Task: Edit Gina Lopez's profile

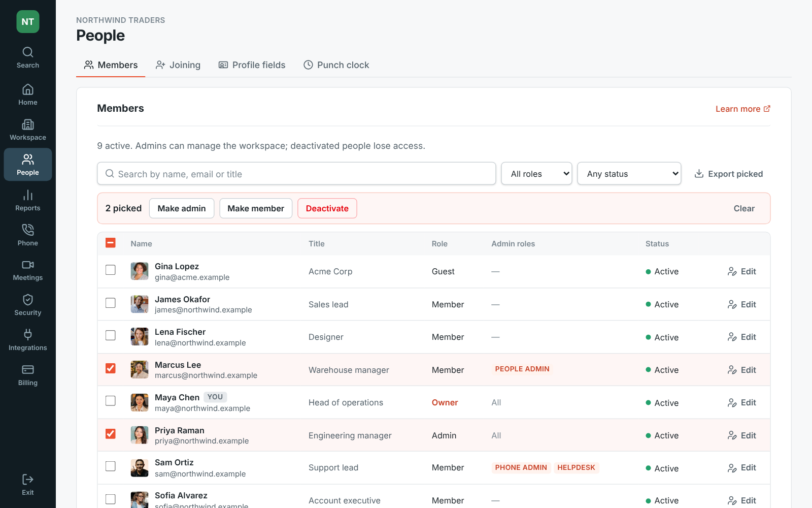Action: [742, 271]
